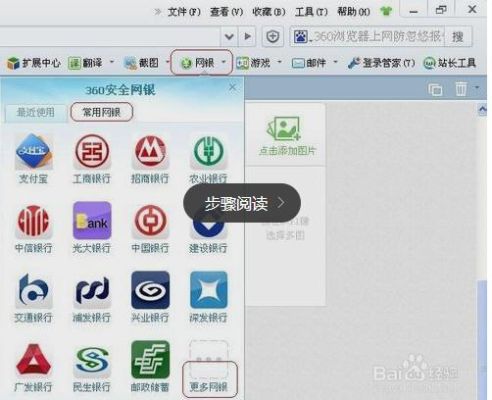This screenshot has width=492, height=400.
Task: Click the Baidu paw search engine icon
Action: pyautogui.click(x=300, y=36)
